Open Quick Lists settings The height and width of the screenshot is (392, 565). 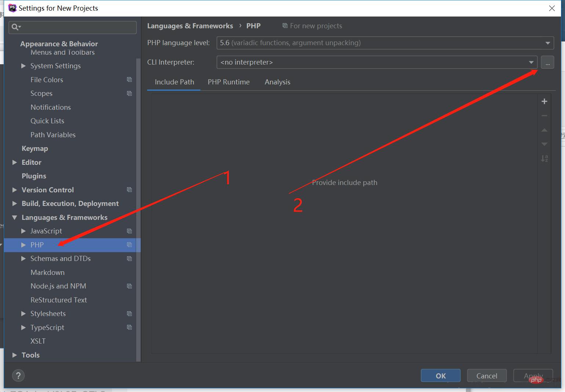[x=47, y=121]
